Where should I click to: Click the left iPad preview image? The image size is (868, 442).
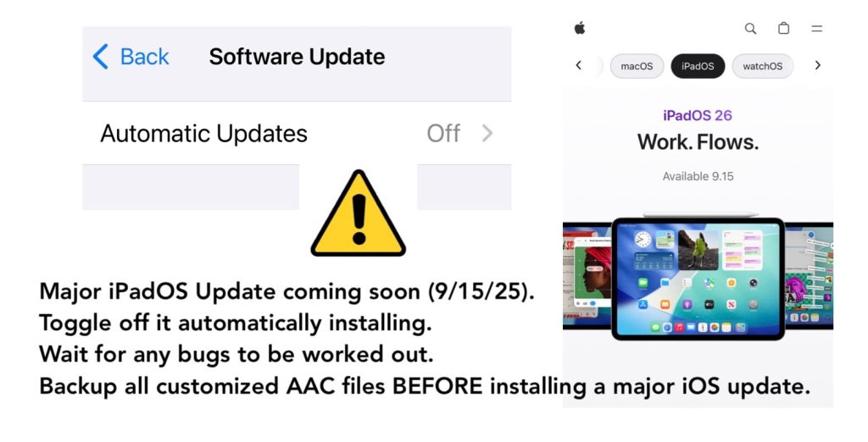pyautogui.click(x=587, y=275)
